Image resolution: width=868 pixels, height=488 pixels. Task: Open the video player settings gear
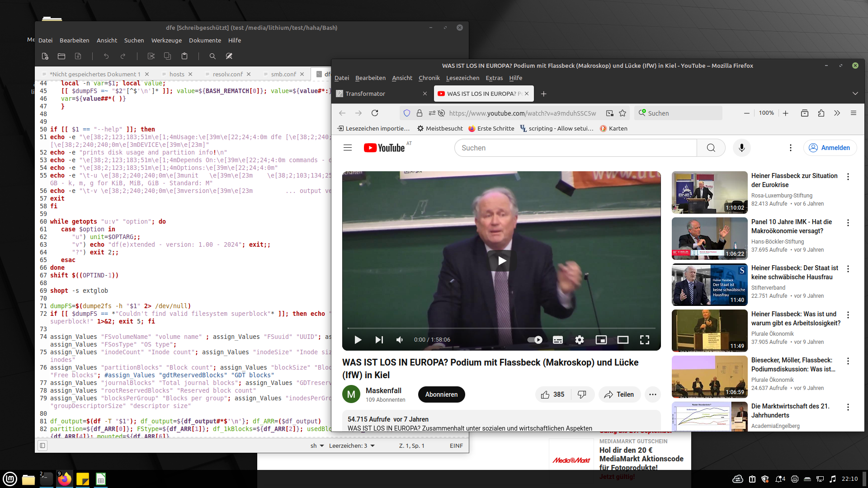pos(580,340)
